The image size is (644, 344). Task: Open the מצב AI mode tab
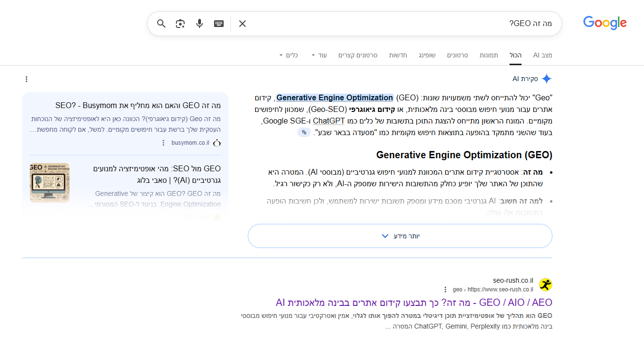542,55
